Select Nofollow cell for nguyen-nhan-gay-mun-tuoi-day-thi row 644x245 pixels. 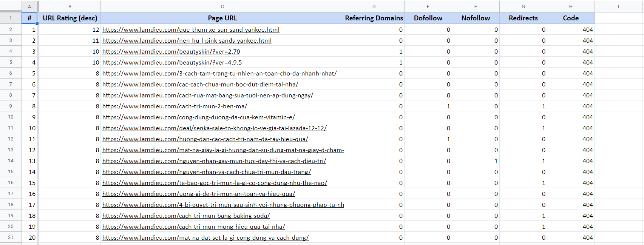point(476,161)
